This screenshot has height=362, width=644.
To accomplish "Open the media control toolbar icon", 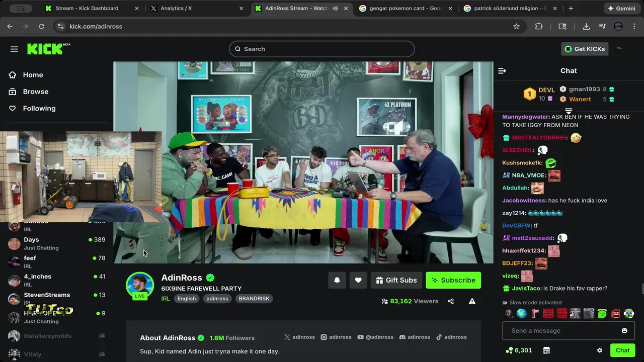I will pyautogui.click(x=602, y=26).
